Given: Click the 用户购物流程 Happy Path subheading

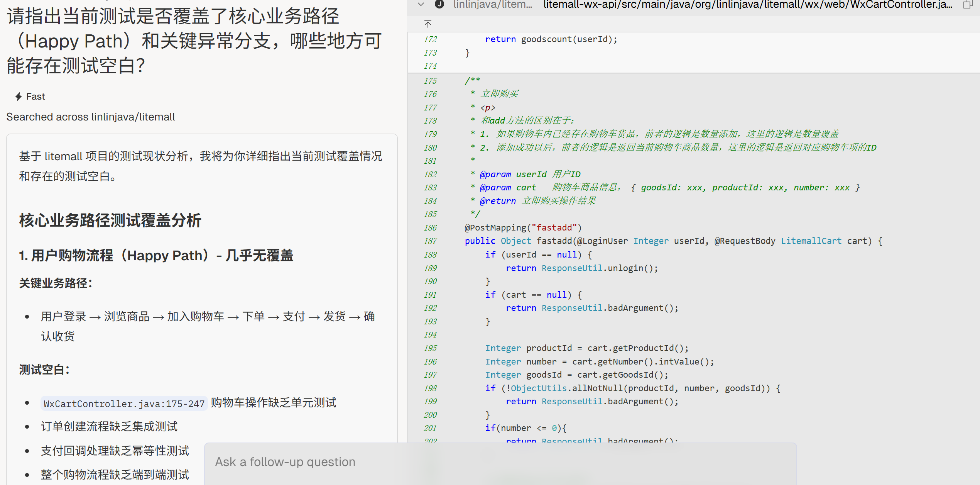Looking at the screenshot, I should 156,256.
